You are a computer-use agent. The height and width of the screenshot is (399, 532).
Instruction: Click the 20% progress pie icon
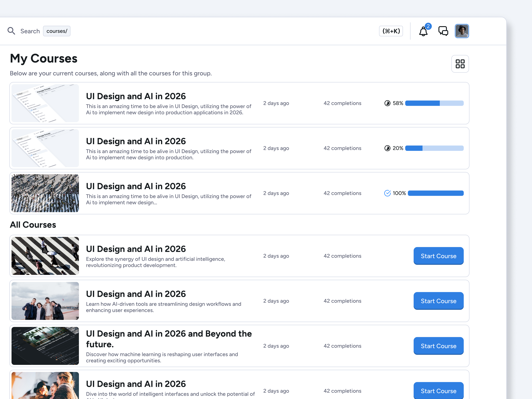tap(387, 148)
